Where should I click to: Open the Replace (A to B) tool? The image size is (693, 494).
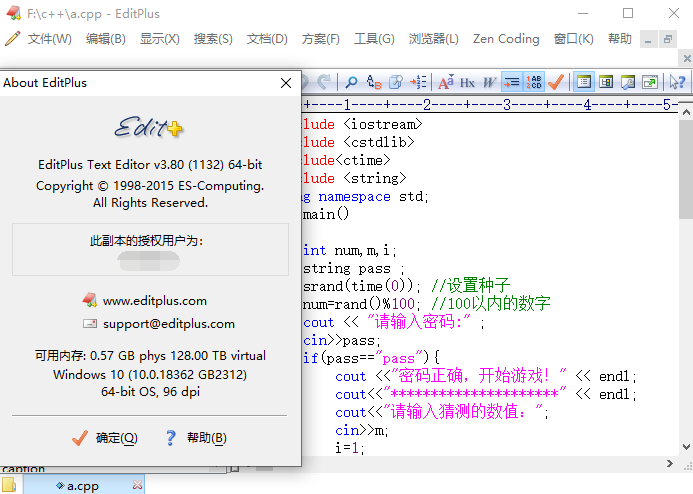[374, 82]
